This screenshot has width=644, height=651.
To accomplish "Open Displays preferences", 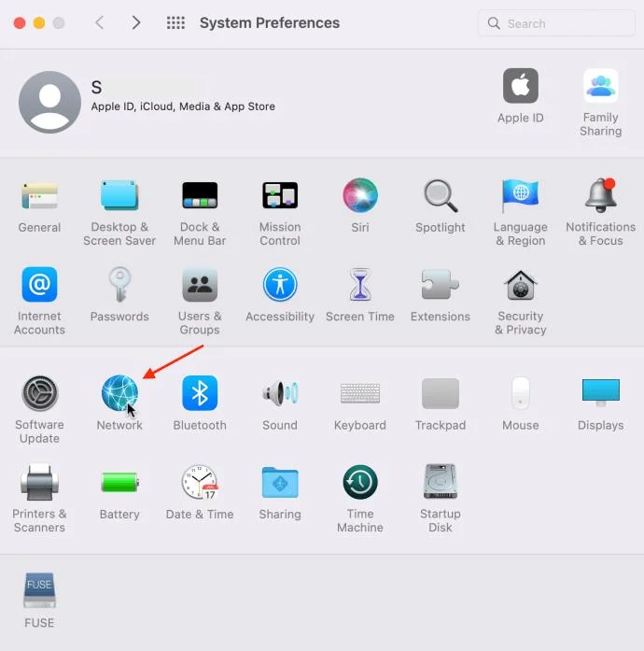I will pyautogui.click(x=601, y=392).
